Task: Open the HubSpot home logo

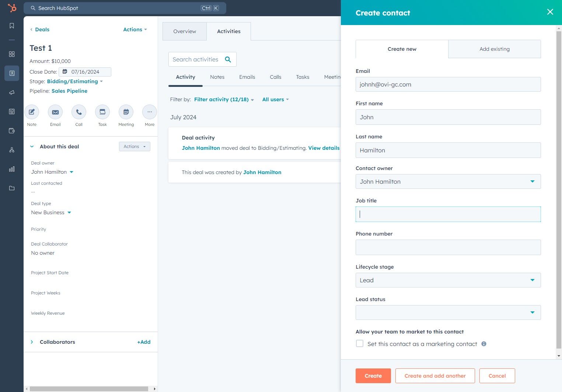Action: tap(12, 8)
